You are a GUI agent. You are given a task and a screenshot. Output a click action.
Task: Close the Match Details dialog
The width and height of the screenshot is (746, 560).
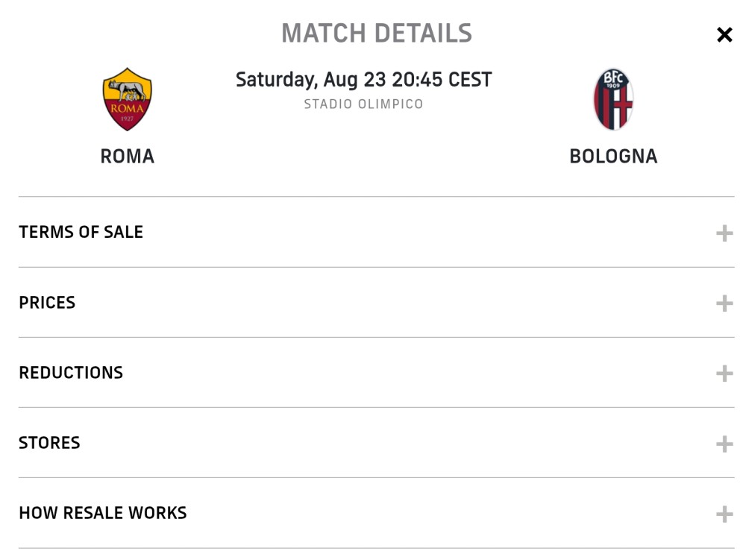pos(724,35)
